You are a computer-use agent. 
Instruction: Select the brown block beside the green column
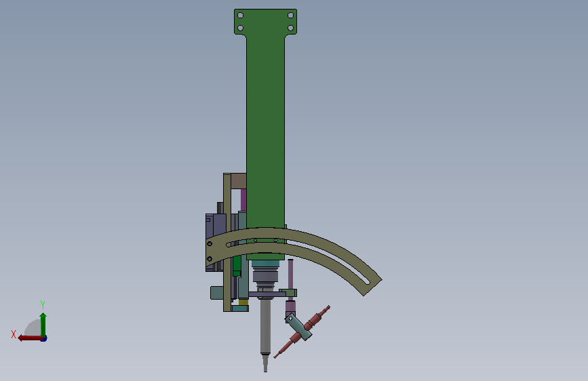[239, 181]
